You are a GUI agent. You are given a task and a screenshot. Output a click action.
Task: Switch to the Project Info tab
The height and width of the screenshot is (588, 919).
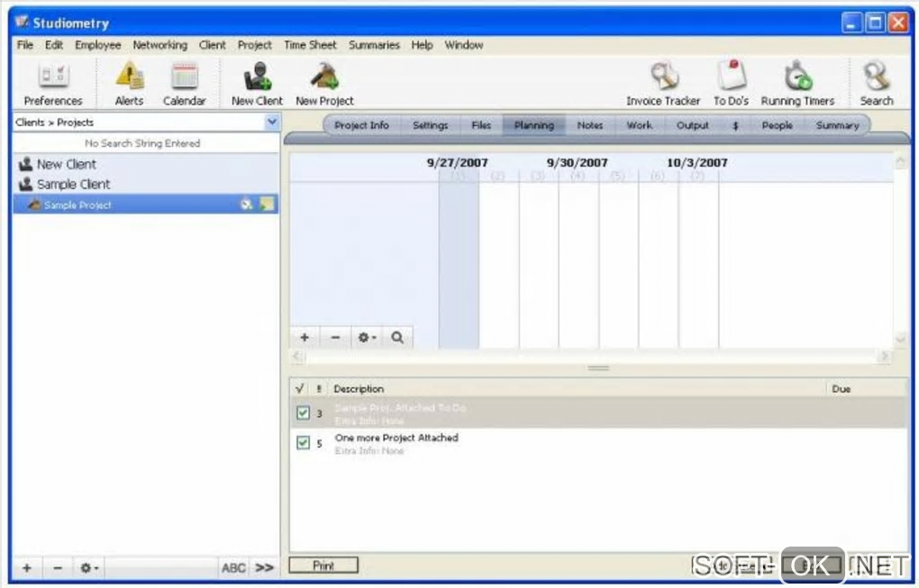(x=361, y=125)
